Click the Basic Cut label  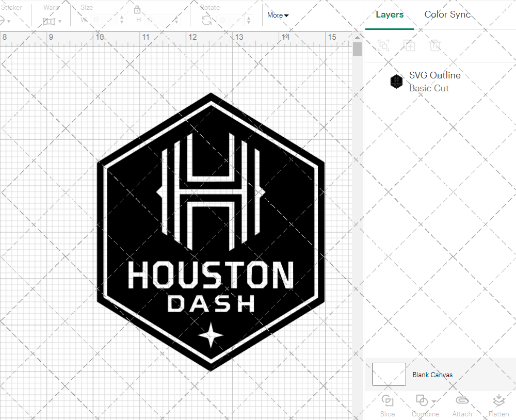(429, 88)
